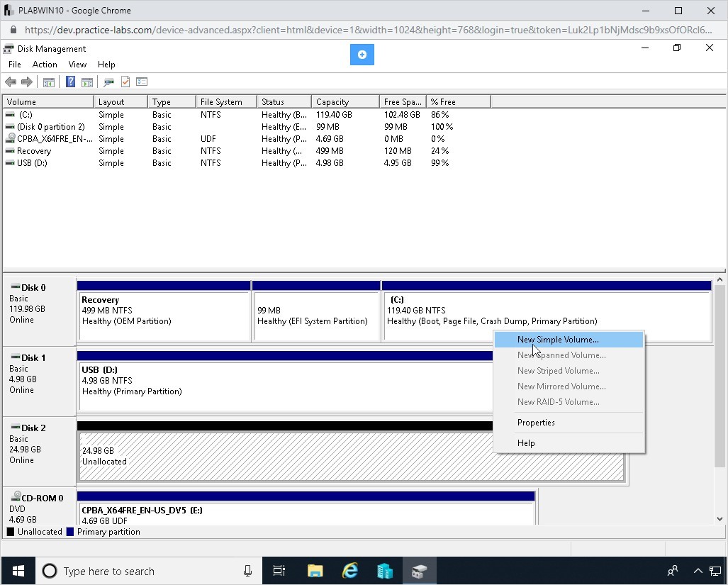Click the drive icon of the (C:) volume row

tap(10, 115)
